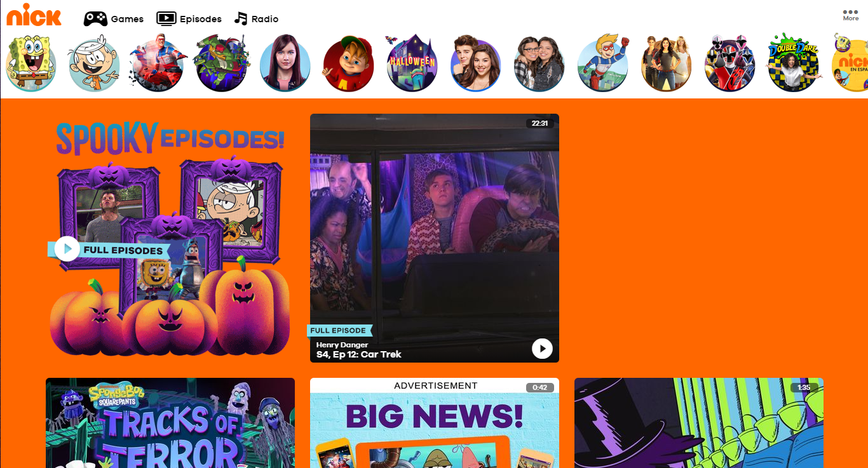
Task: Select the Power Rangers show icon
Action: click(729, 63)
